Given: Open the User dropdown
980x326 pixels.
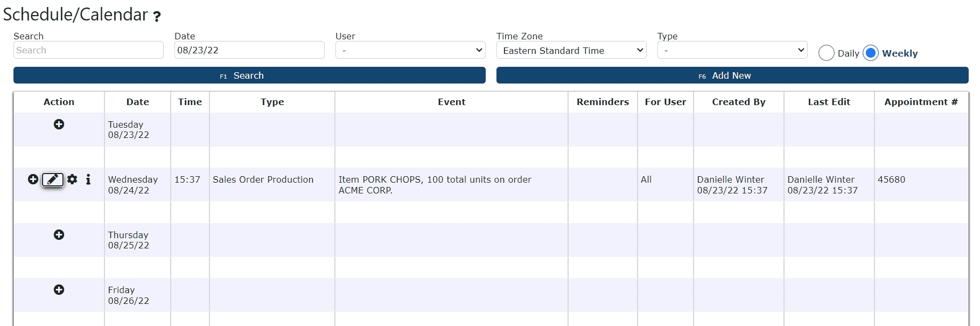Looking at the screenshot, I should point(410,50).
